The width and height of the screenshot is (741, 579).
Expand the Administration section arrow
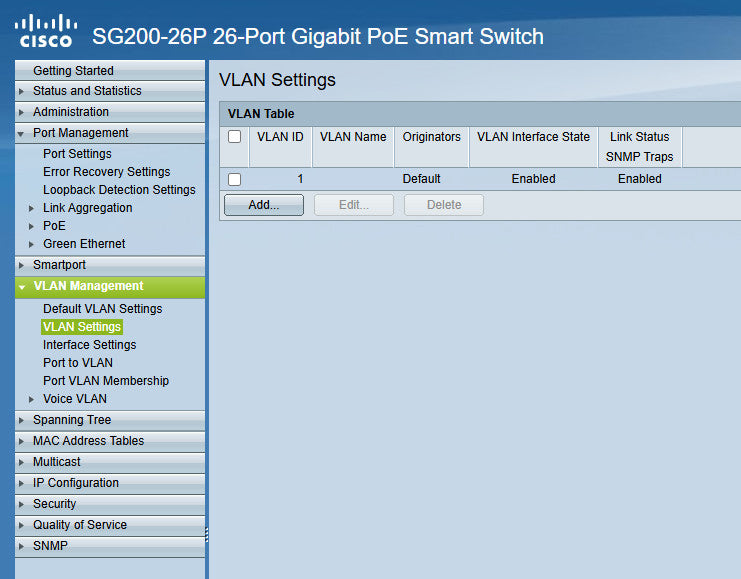point(21,112)
